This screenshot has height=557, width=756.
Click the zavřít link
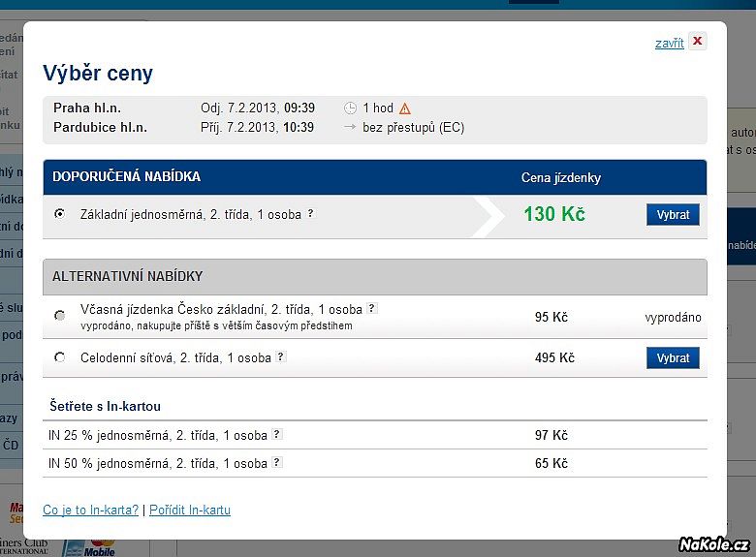(x=669, y=44)
